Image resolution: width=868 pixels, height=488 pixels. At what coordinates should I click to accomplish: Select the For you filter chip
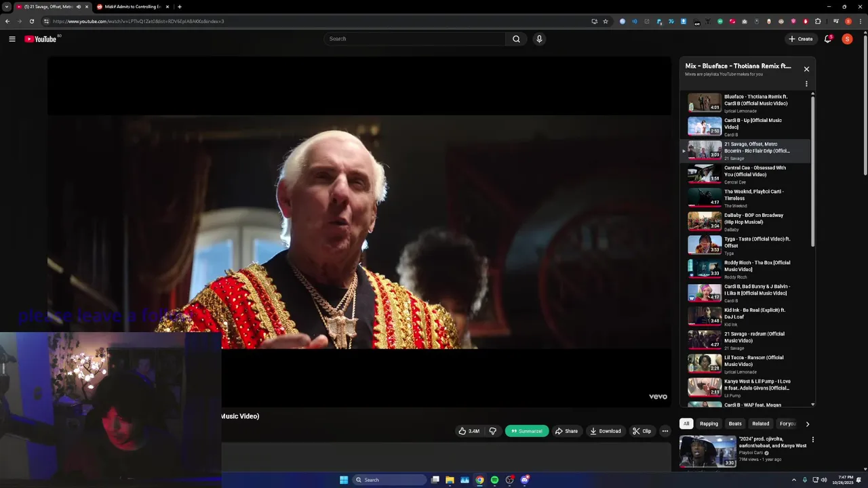787,424
